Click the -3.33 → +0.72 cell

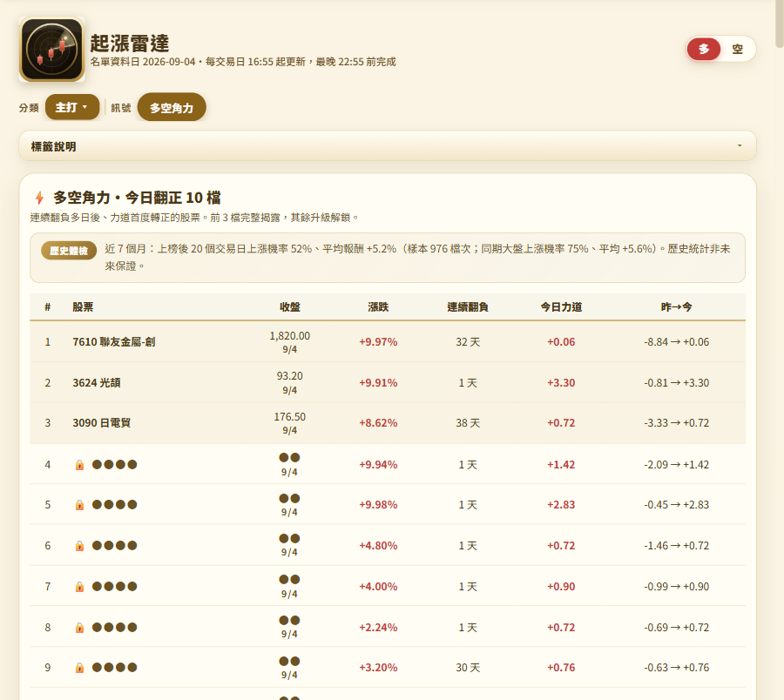pos(677,422)
